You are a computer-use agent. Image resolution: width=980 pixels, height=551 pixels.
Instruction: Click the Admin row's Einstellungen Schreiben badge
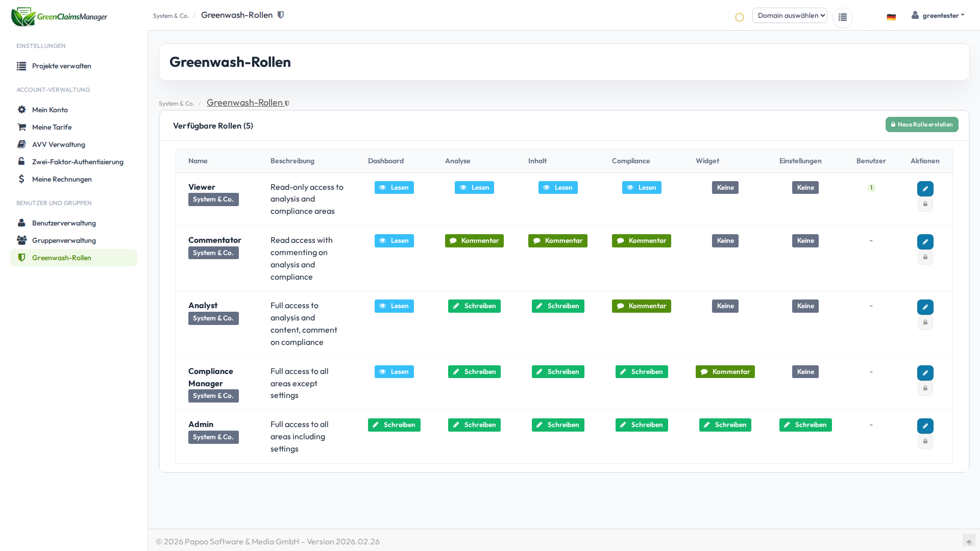[x=805, y=425]
